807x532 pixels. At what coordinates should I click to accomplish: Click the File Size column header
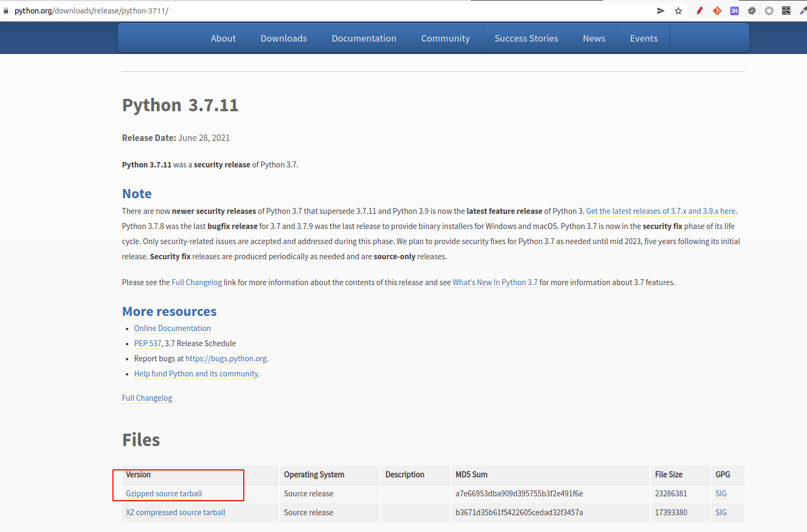(x=669, y=475)
